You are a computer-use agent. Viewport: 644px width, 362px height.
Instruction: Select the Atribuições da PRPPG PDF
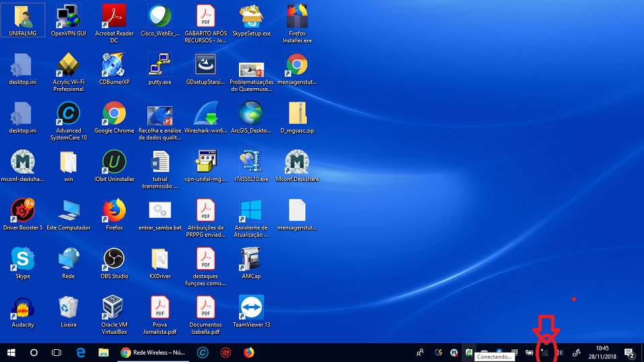(x=205, y=217)
